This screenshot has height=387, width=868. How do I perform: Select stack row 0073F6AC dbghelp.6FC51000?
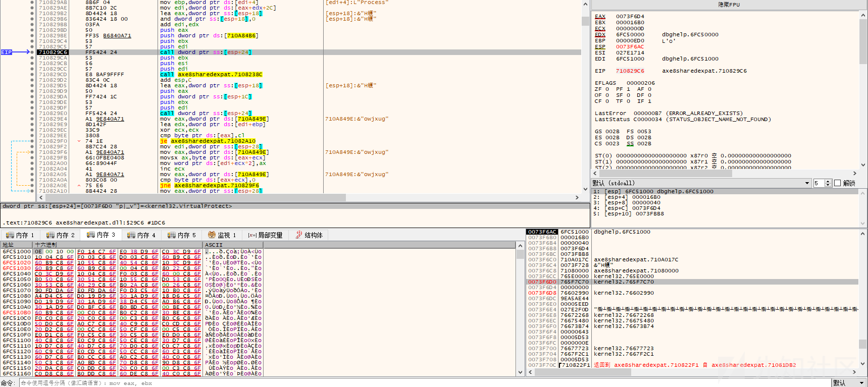point(692,232)
